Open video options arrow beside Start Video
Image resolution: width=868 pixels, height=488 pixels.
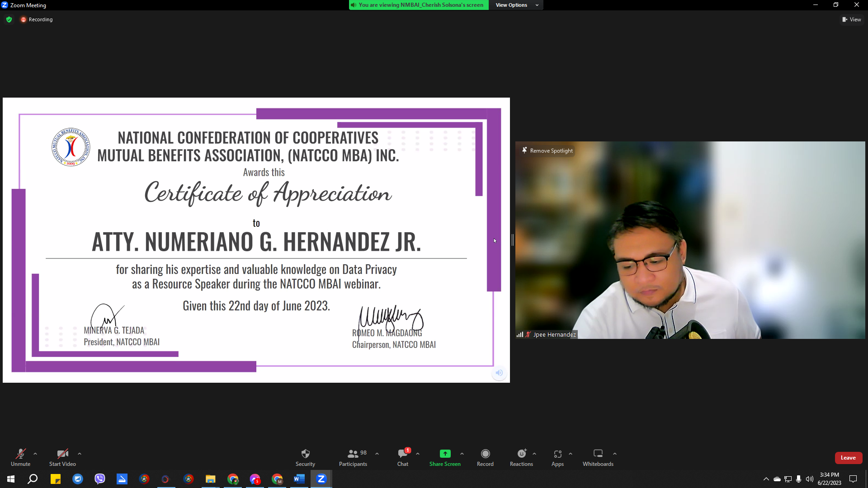[x=80, y=454]
